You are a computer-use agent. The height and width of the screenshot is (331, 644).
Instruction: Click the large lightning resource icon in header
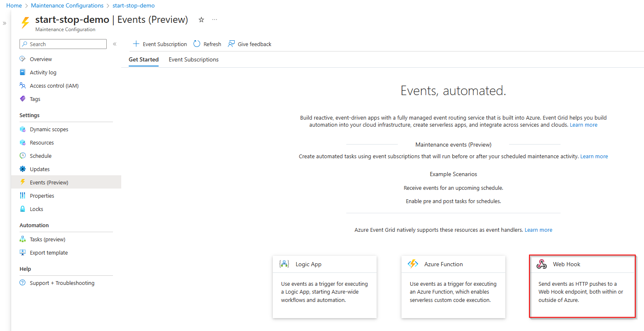(25, 22)
